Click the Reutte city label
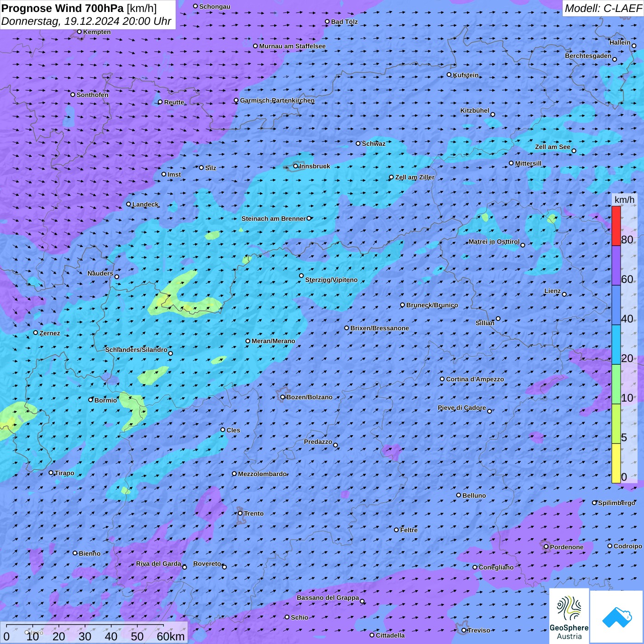Viewport: 644px width, 644px height. [x=174, y=102]
